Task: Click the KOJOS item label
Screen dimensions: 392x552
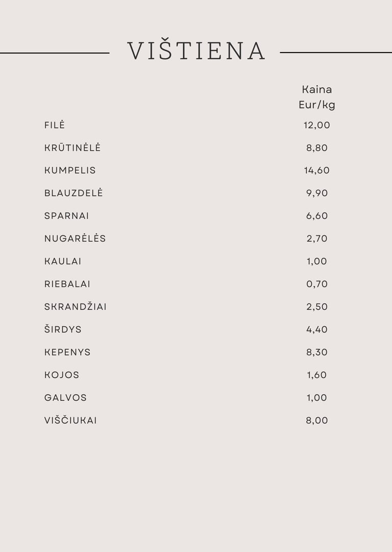Action: pyautogui.click(x=62, y=375)
